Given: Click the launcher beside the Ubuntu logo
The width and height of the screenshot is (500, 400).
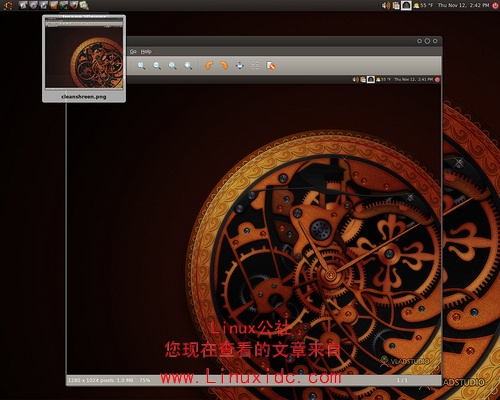Looking at the screenshot, I should click(22, 5).
